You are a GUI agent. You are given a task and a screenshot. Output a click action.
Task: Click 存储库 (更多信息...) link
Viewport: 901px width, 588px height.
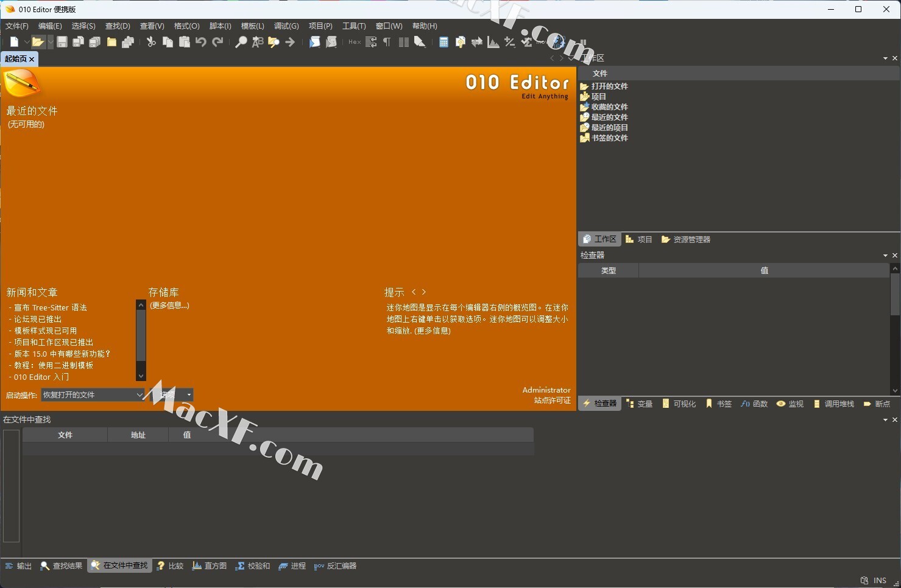[170, 306]
